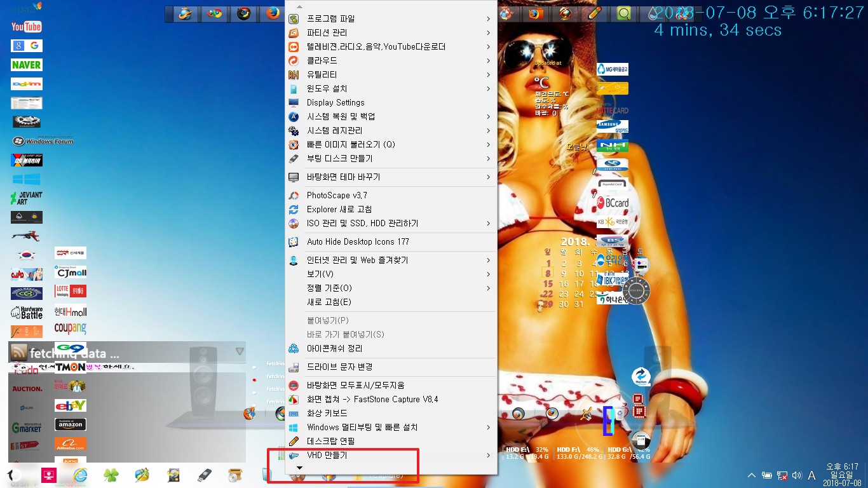Launch 화면 캡쳐 FastStone Capture V8.4
Screen dimensions: 868x488
(x=391, y=399)
